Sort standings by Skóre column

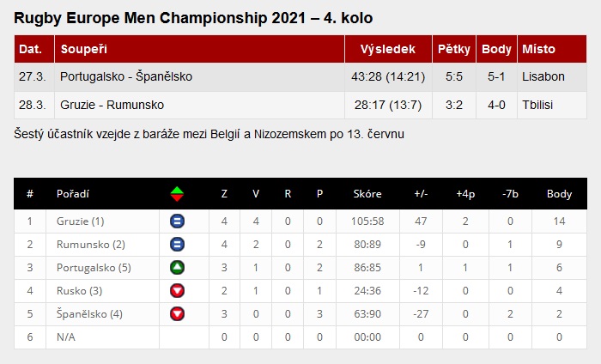tap(367, 193)
